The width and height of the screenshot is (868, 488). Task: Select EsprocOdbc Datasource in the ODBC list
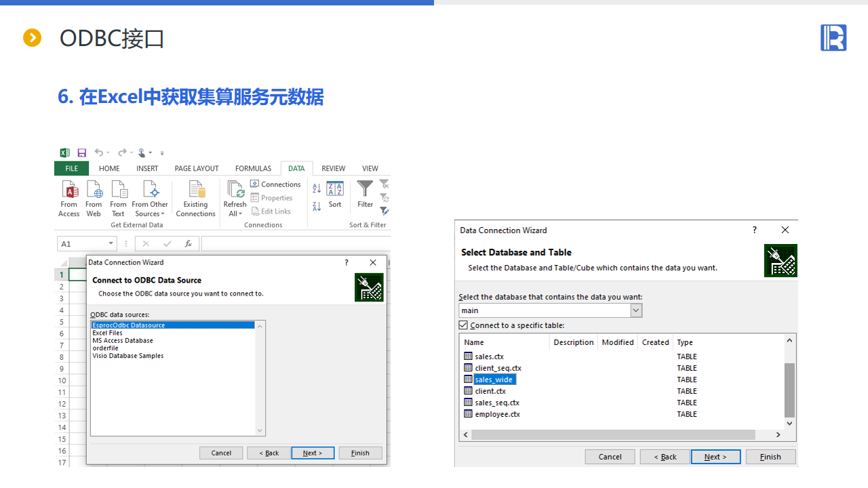click(x=173, y=325)
